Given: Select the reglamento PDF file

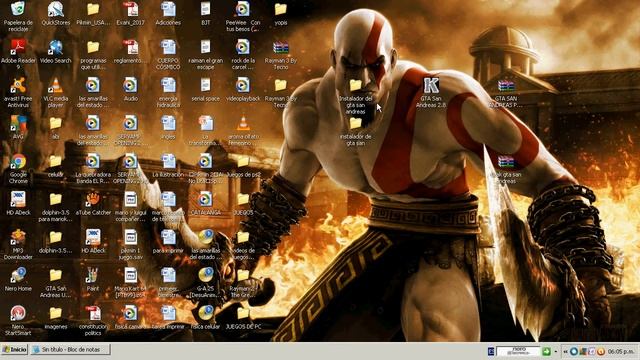Looking at the screenshot, I should 131,51.
